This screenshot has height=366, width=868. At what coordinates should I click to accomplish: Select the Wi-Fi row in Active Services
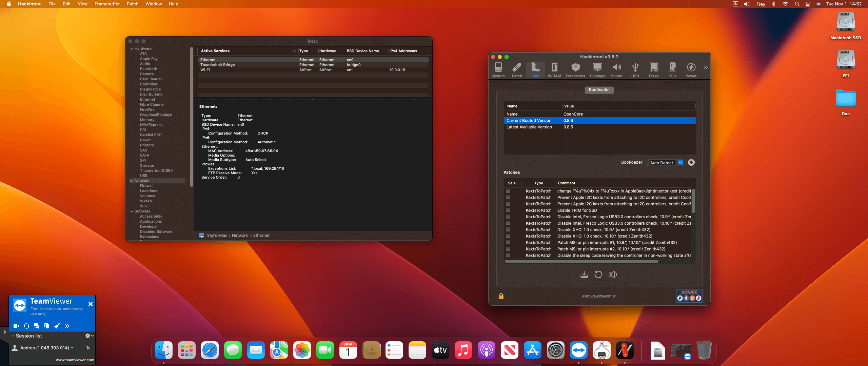313,70
